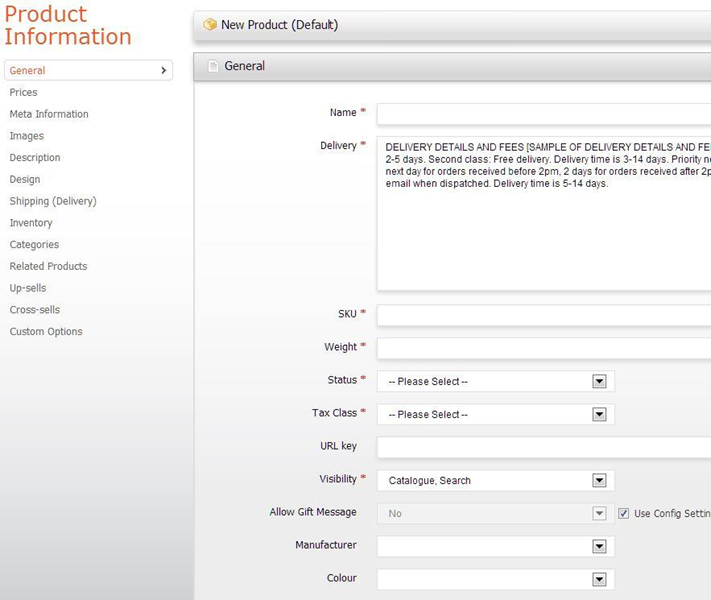Toggle the Use Config Settings checkbox
The image size is (711, 600).
[x=624, y=513]
